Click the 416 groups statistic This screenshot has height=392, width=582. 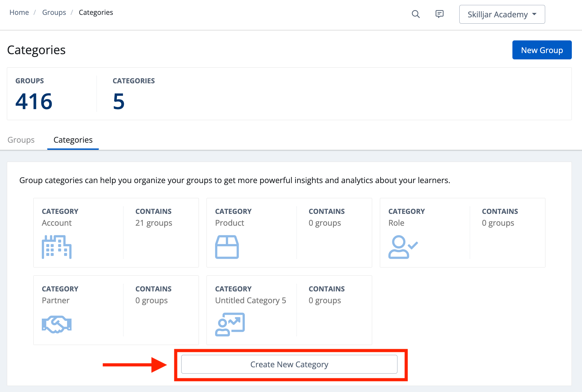34,101
